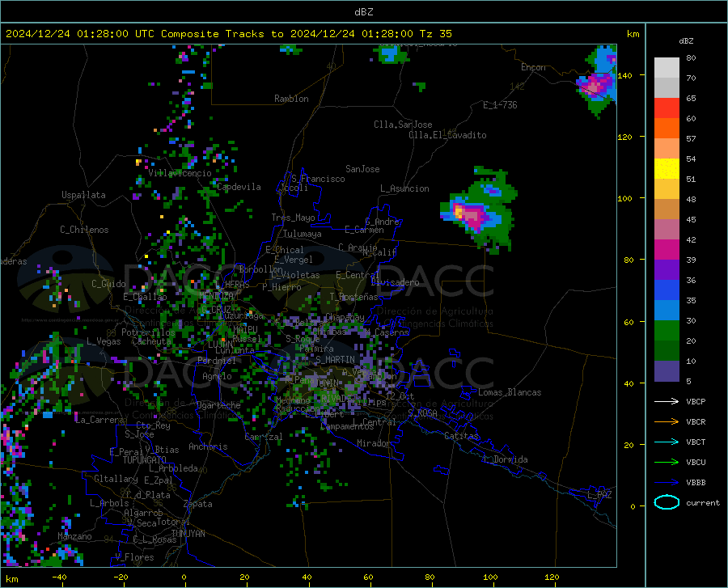Select the yellow 51-54 dBZ color swatch
Viewport: 728px width, 588px height.
(667, 169)
